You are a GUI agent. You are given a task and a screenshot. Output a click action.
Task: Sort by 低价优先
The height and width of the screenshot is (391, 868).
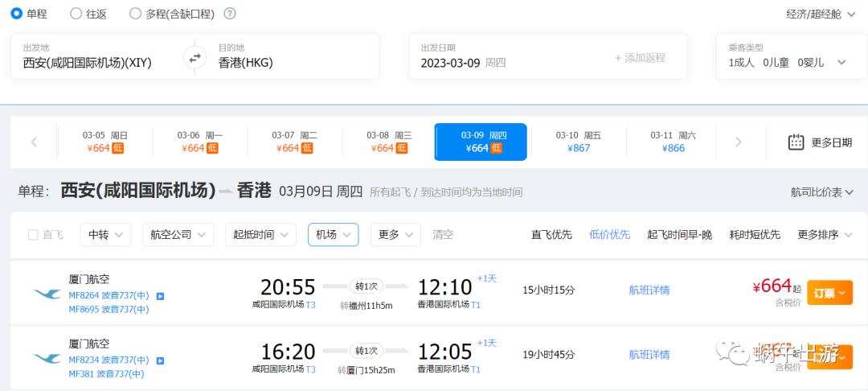pyautogui.click(x=609, y=234)
